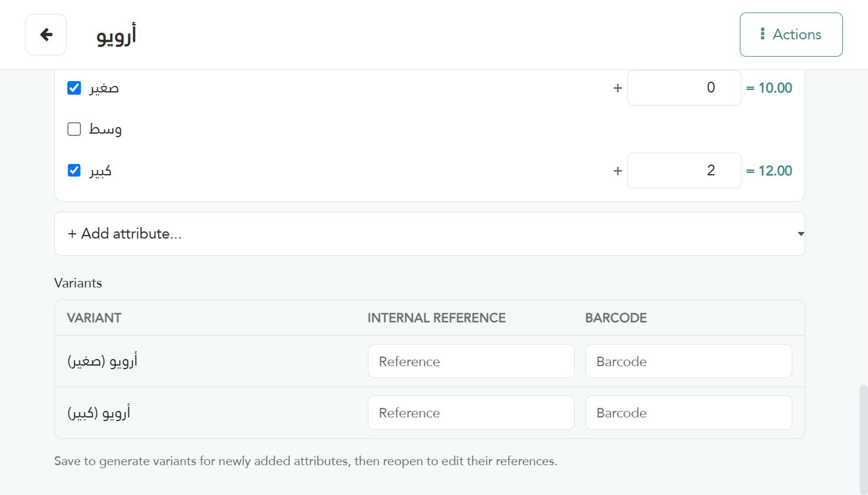
Task: Open the Actions menu
Action: [x=791, y=35]
